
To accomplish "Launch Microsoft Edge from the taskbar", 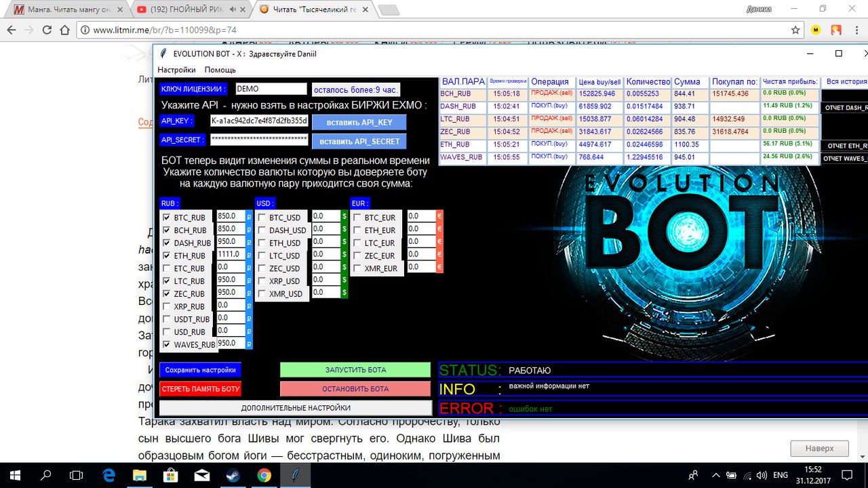I will [108, 475].
